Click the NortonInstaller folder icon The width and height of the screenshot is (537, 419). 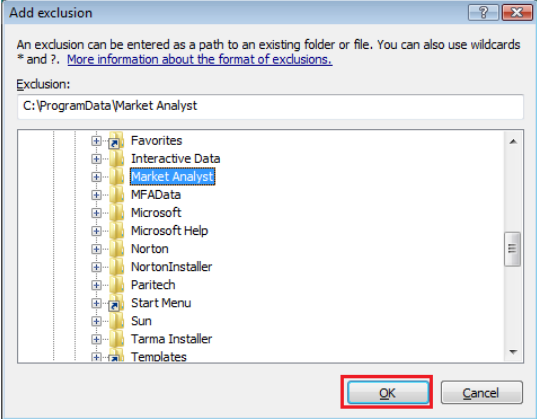coord(117,267)
